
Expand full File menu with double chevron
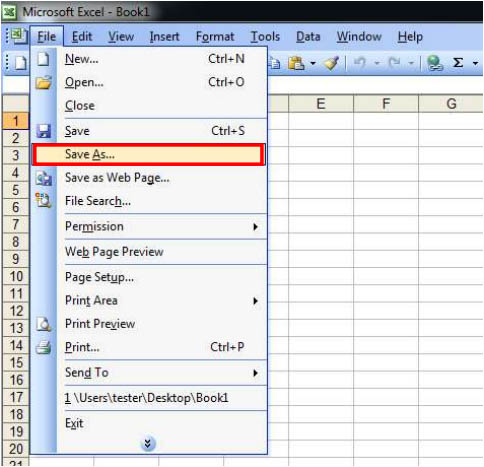(x=148, y=444)
